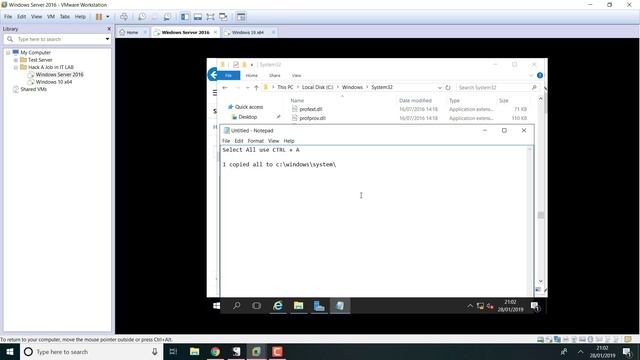
Task: Switch to VMware Unity mode
Action: 223,17
